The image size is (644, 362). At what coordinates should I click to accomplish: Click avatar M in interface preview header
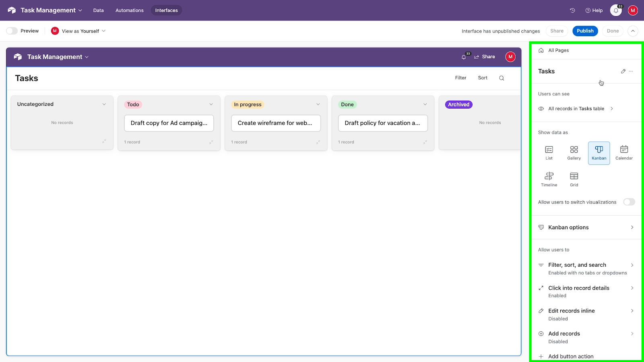tap(510, 57)
